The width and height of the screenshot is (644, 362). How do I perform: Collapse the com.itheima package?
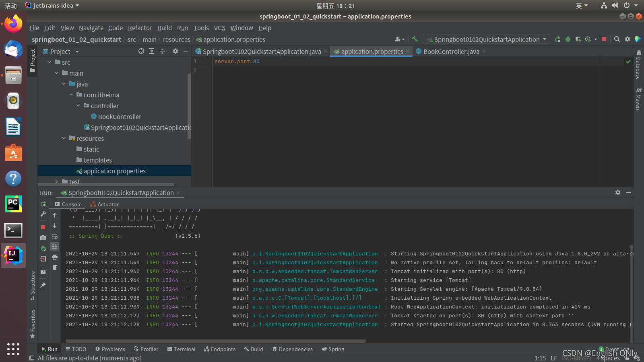tap(71, 95)
